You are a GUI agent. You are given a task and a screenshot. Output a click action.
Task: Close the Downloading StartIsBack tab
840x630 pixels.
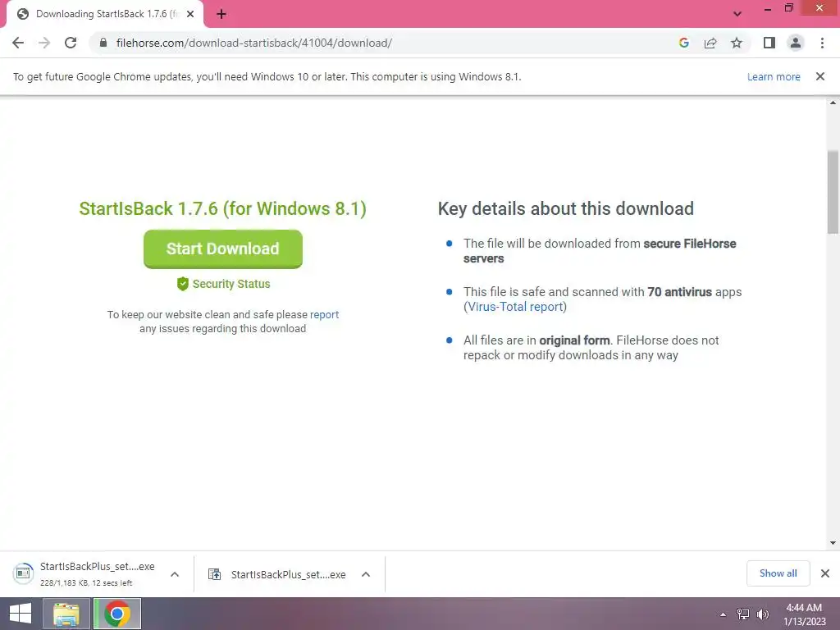[190, 15]
